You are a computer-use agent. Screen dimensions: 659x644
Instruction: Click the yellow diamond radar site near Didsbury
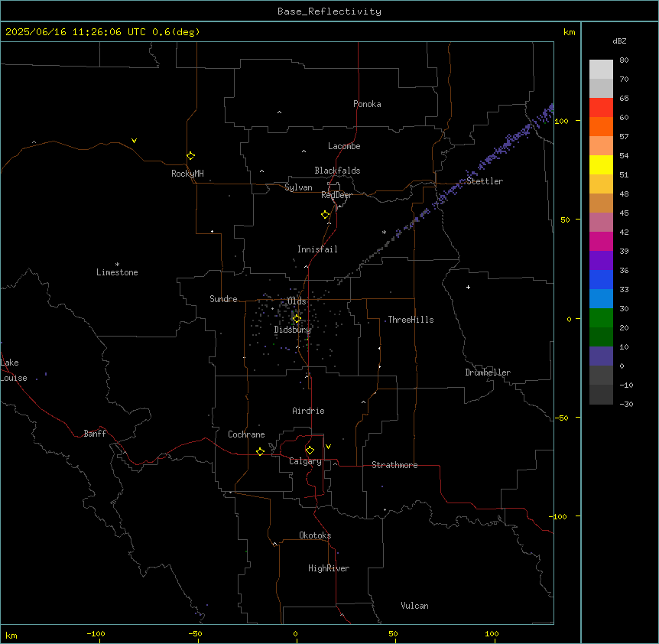(x=297, y=319)
